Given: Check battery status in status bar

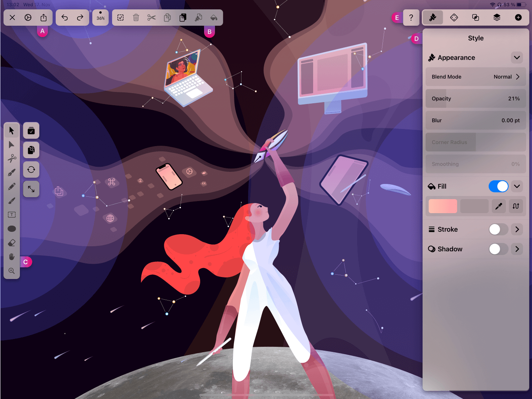Looking at the screenshot, I should pos(521,5).
